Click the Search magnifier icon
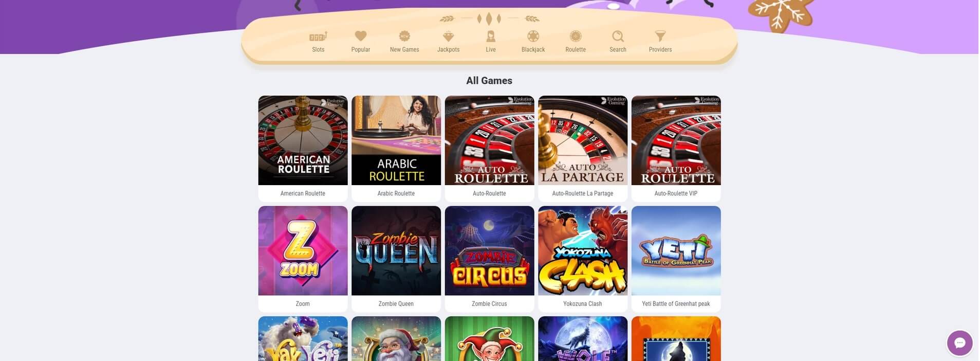980x361 pixels. pyautogui.click(x=618, y=36)
